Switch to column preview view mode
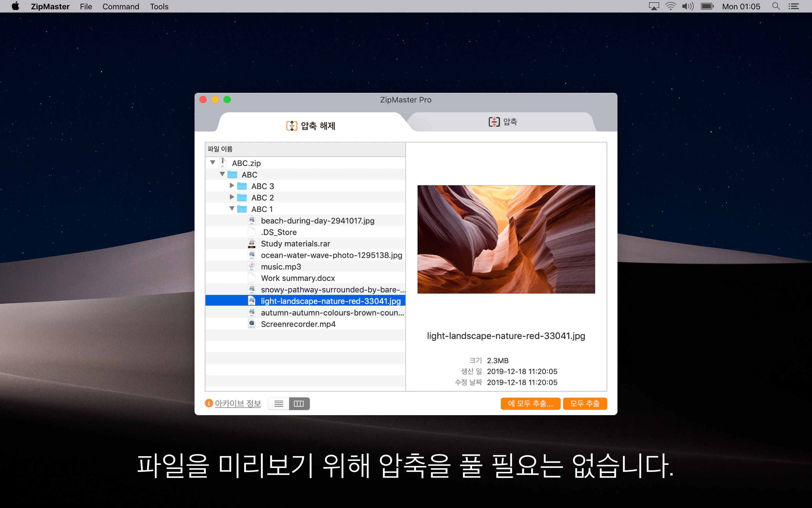Screen dimensions: 812x508 coord(299,404)
